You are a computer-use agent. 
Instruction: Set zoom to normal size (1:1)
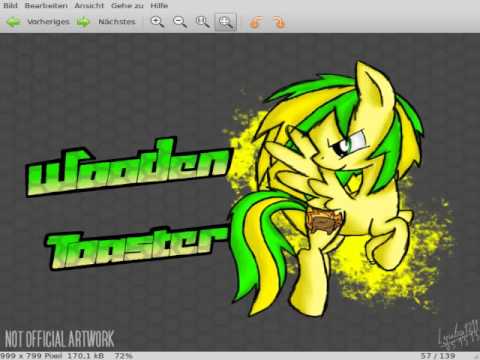[x=203, y=22]
